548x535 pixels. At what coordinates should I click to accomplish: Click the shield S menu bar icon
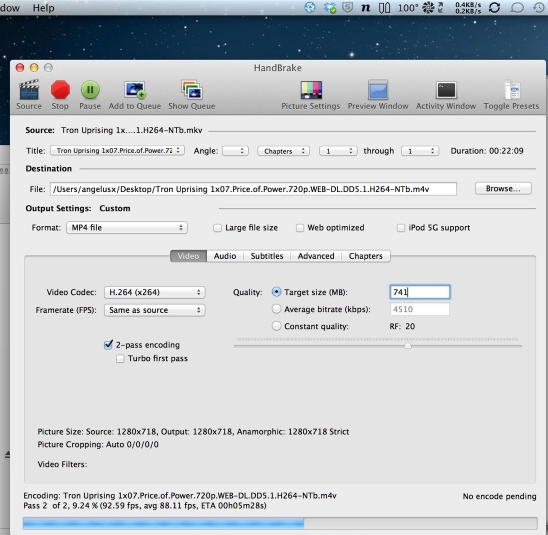(x=347, y=7)
